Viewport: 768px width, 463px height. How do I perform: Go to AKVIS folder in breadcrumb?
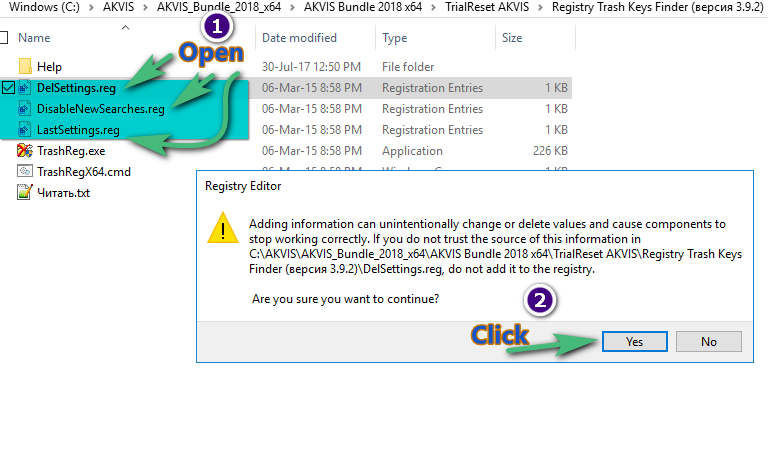point(118,7)
